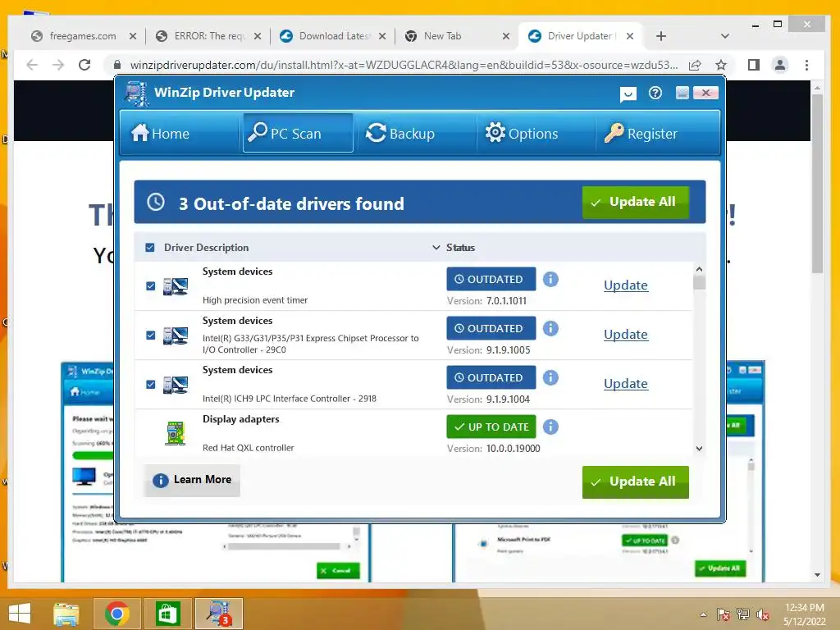
Task: Click OUTDATED badge for version 9.1.9.1004
Action: tap(491, 377)
